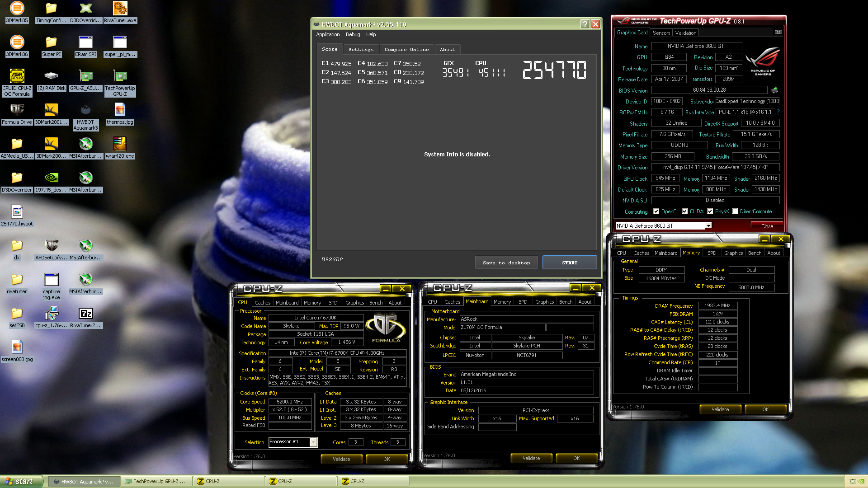Image resolution: width=868 pixels, height=488 pixels.
Task: Click the GPU-Z BIOS save icon
Action: click(x=774, y=90)
